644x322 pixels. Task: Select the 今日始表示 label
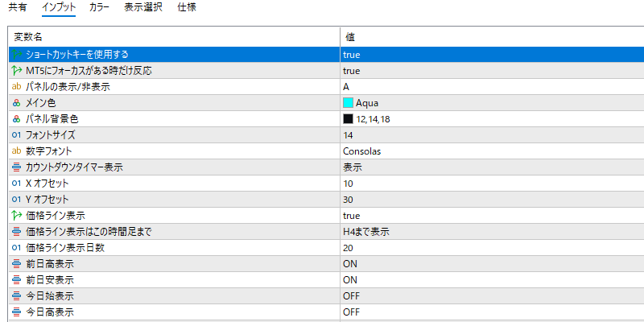click(x=50, y=296)
